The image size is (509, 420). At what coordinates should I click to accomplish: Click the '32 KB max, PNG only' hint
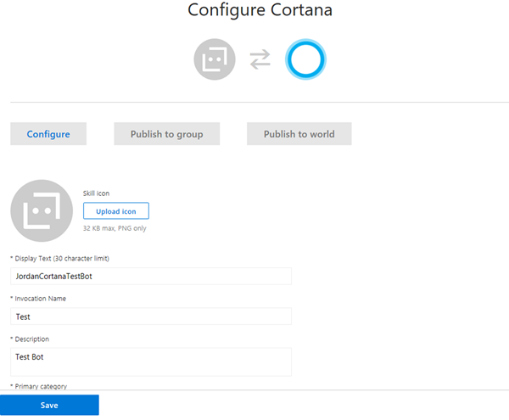point(114,228)
